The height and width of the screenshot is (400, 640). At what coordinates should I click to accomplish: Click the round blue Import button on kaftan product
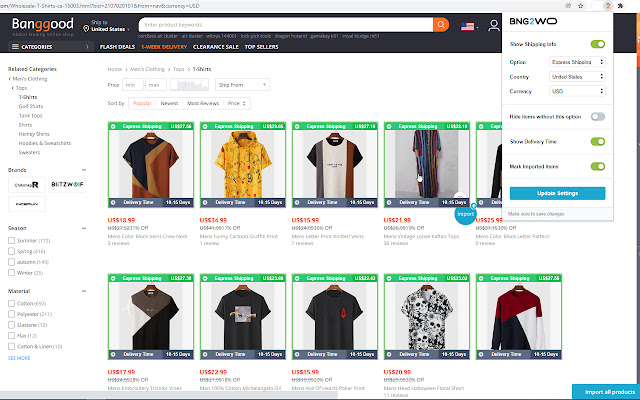point(465,214)
